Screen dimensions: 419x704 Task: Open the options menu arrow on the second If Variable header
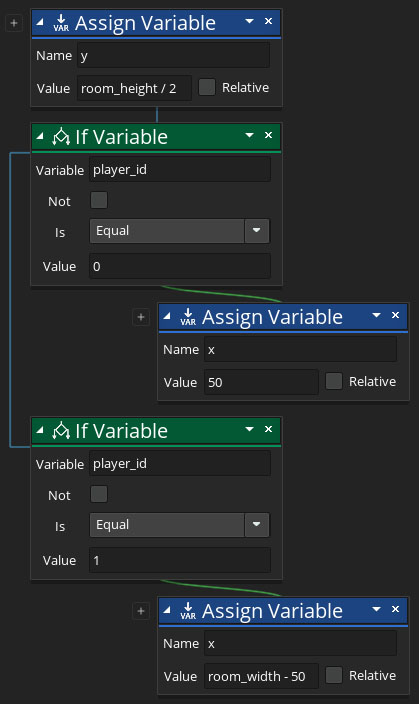coord(249,429)
